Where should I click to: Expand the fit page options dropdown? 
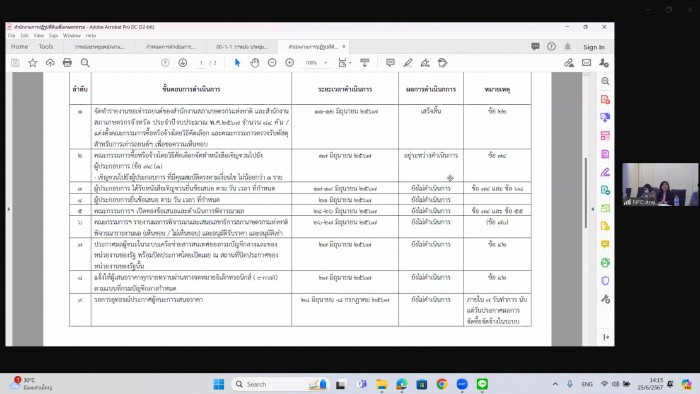click(x=344, y=63)
